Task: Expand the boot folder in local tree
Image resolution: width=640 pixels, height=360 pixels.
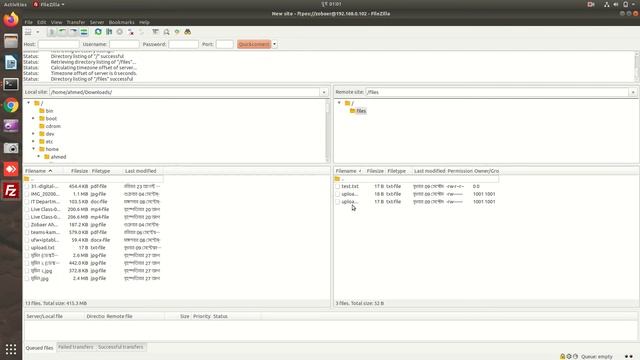Action: [x=33, y=118]
